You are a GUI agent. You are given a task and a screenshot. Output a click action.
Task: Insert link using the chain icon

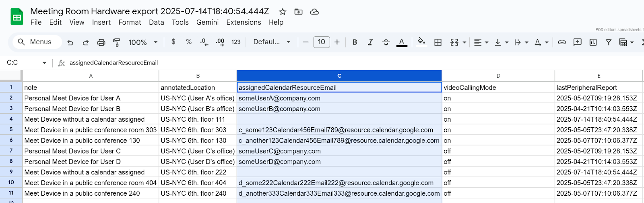coord(562,42)
